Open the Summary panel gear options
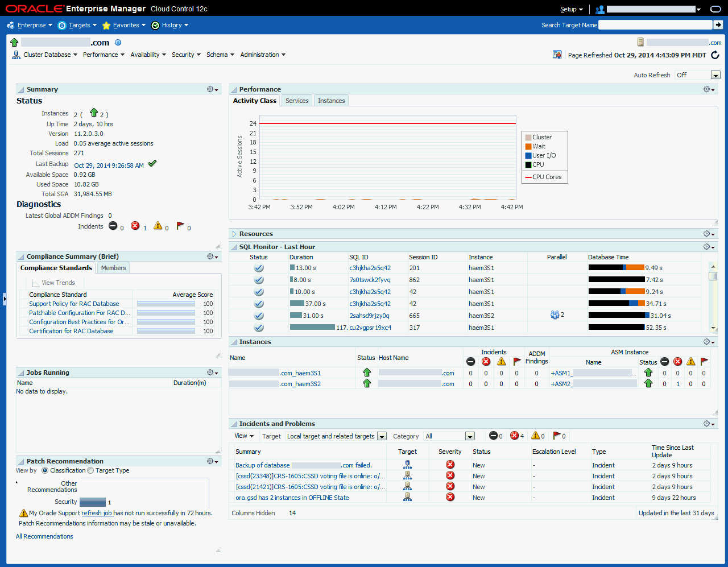The width and height of the screenshot is (728, 567). [213, 89]
